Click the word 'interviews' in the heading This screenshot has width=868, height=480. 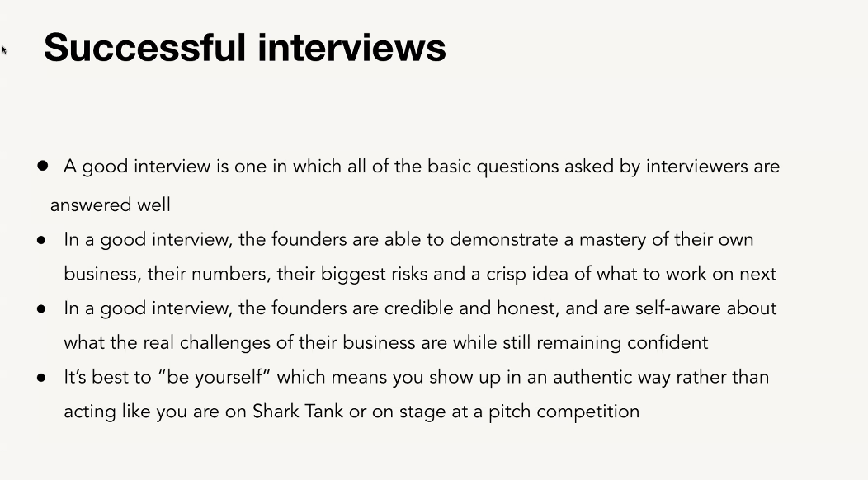352,47
